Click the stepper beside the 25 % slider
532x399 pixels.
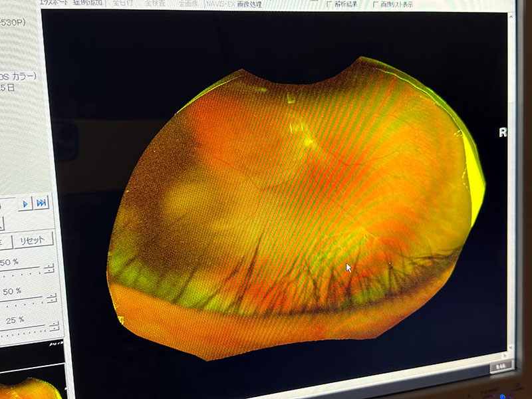tap(55, 326)
